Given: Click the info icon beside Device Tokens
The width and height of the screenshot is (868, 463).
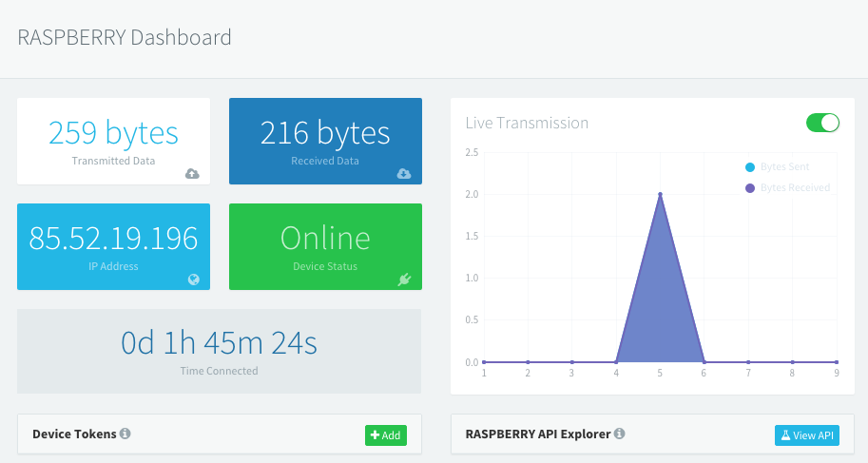Looking at the screenshot, I should pyautogui.click(x=125, y=434).
